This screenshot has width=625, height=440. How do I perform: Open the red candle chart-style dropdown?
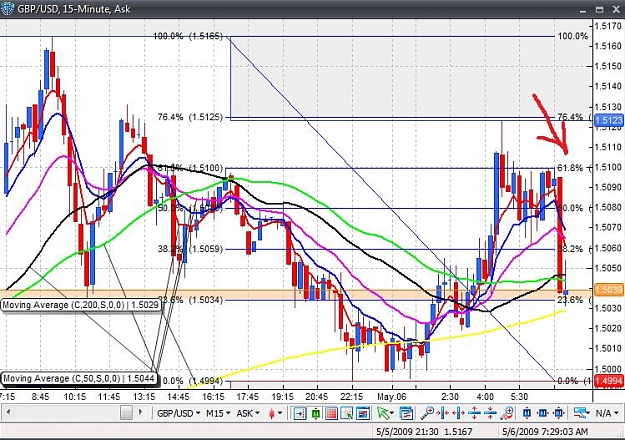275,413
